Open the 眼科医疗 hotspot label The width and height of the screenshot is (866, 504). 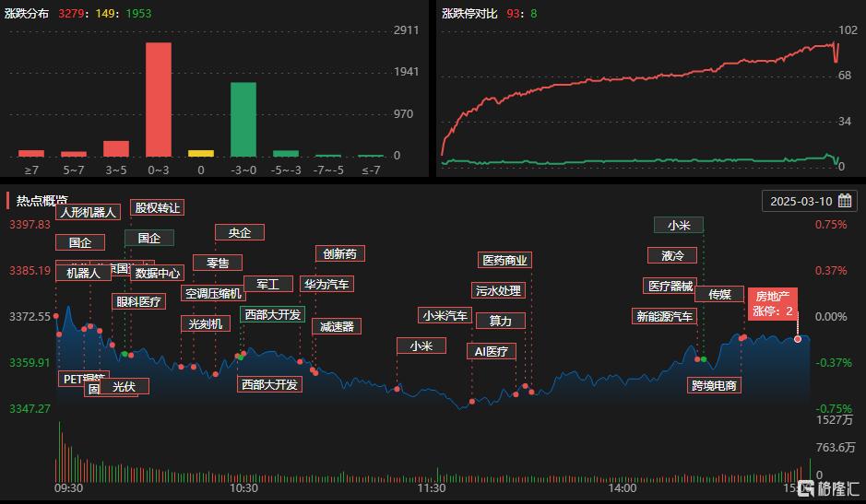coord(138,301)
